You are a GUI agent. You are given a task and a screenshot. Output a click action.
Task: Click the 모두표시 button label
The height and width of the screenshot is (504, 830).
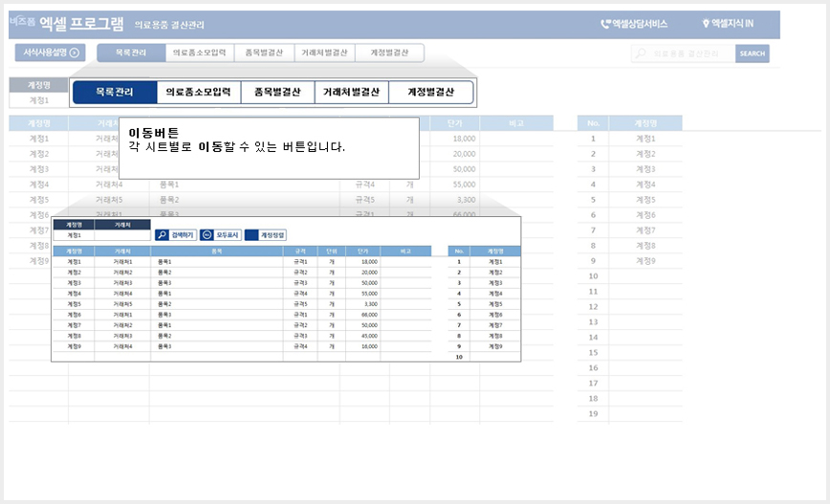[227, 235]
